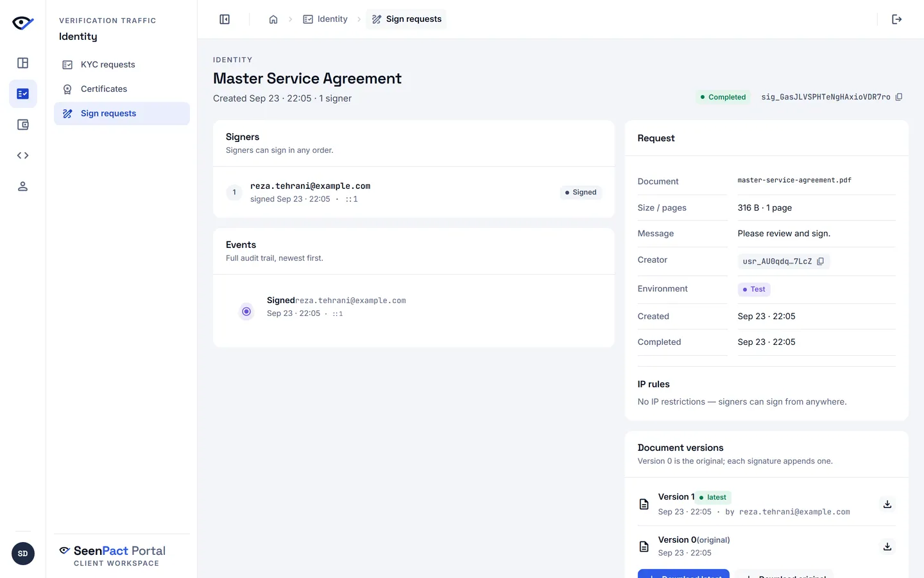Viewport: 924px width, 578px height.
Task: Click signer reza.tehrani@example.com row
Action: [414, 192]
